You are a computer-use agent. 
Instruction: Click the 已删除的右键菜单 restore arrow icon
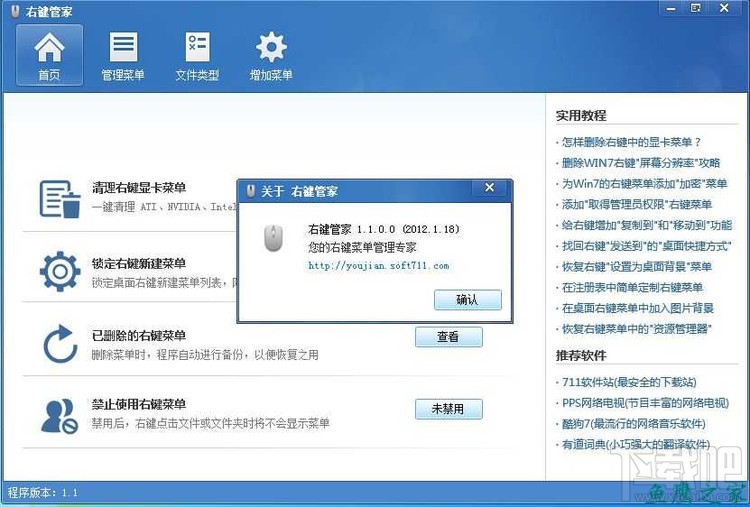[60, 343]
